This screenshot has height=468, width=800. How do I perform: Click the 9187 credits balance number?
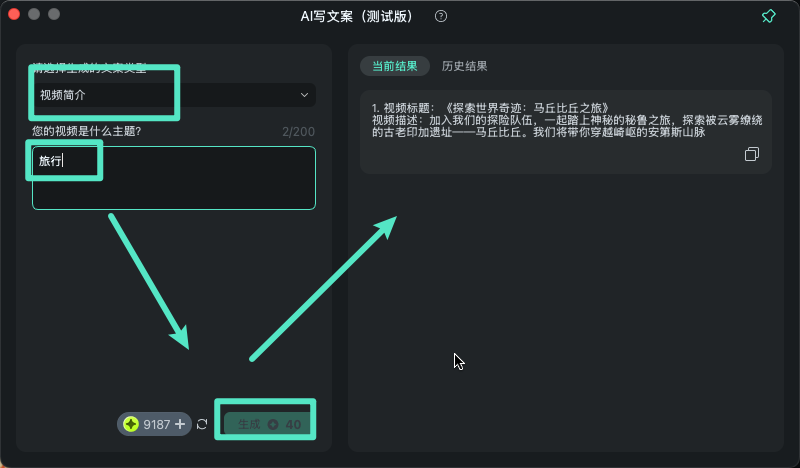(157, 425)
